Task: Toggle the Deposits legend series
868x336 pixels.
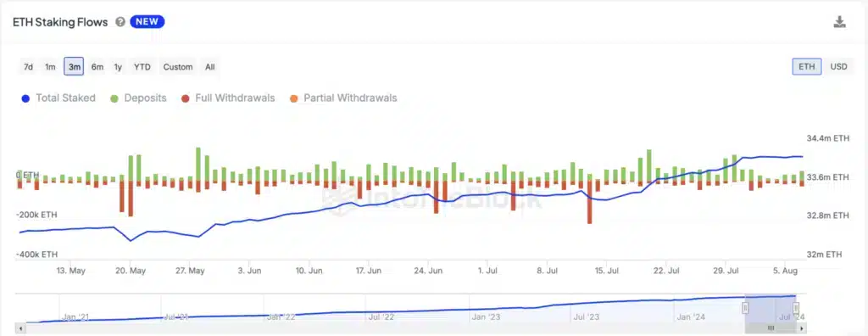Action: [139, 98]
